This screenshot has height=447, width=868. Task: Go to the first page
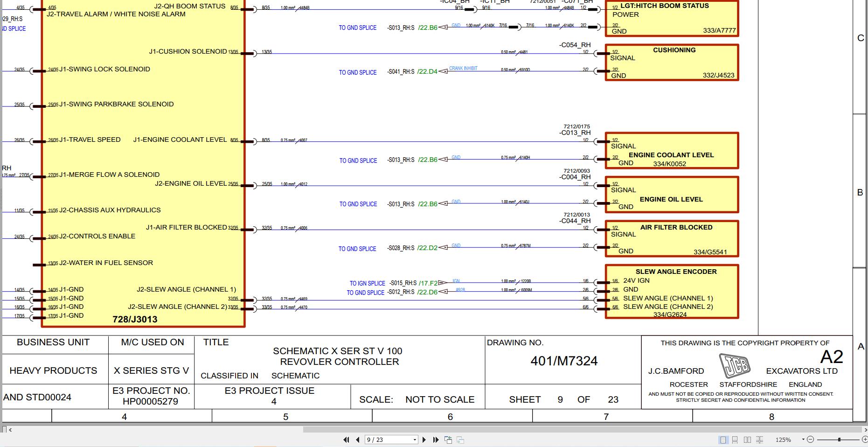coord(346,440)
